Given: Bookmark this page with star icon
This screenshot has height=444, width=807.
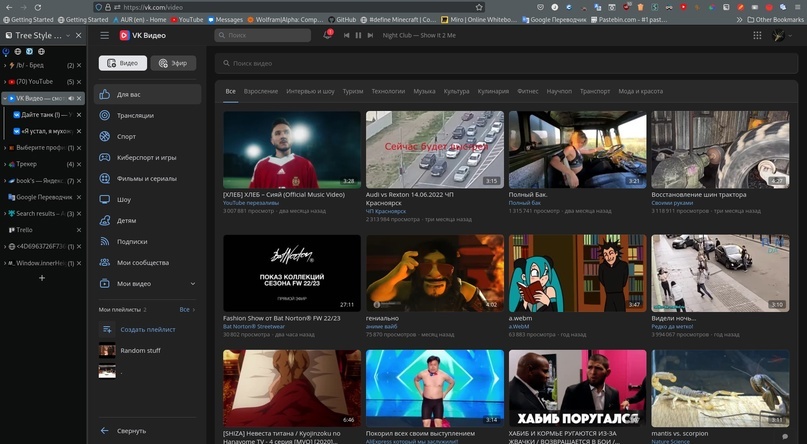Looking at the screenshot, I should click(479, 7).
